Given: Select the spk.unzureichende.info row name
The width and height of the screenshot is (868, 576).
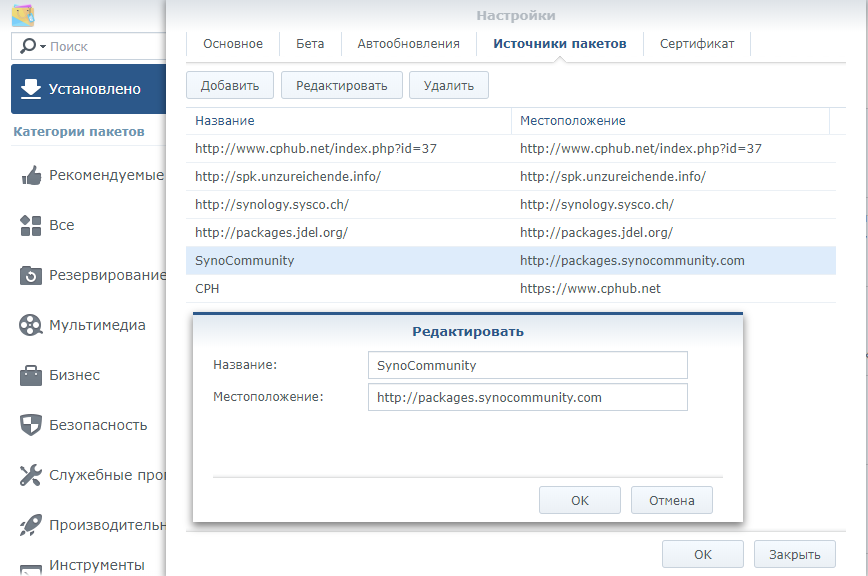Looking at the screenshot, I should 288,177.
